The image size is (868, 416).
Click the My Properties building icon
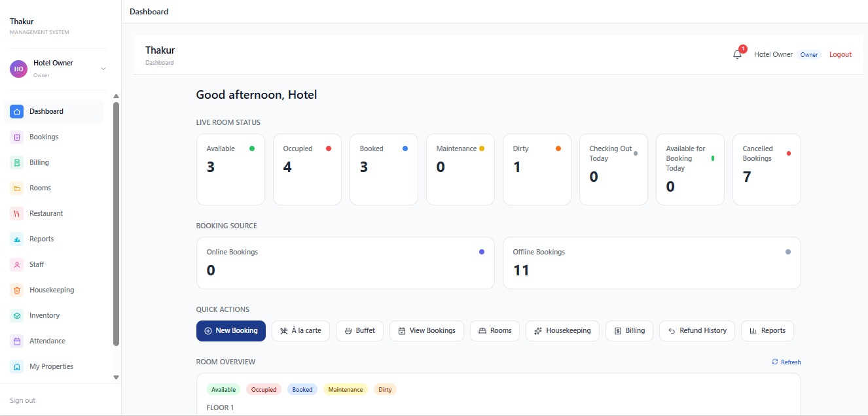(x=17, y=367)
